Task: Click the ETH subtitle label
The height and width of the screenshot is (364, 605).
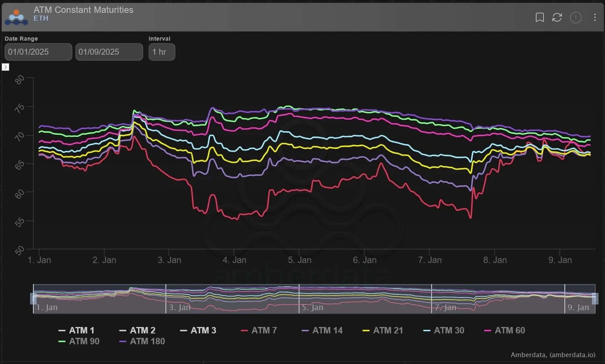Action: (41, 18)
